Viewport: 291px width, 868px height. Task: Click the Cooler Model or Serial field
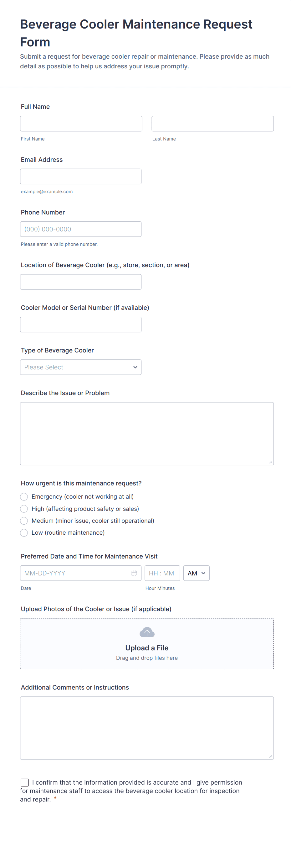pos(81,325)
